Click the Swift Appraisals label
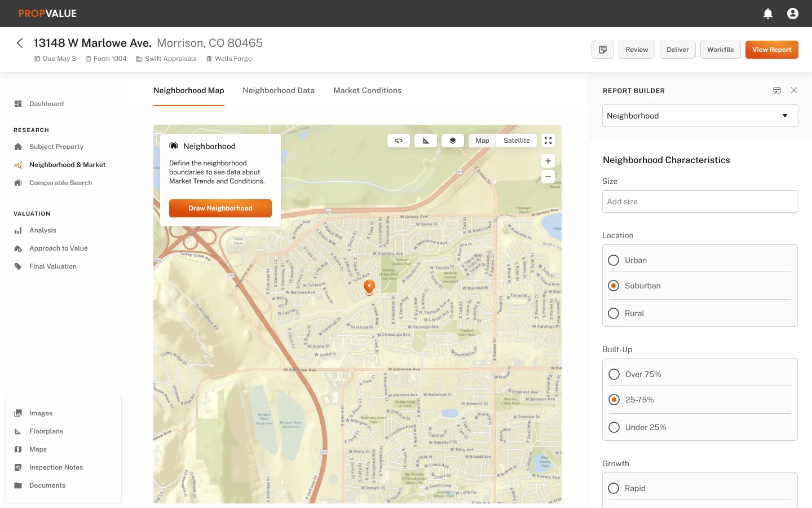Screen dimensions: 812x508 (x=166, y=59)
